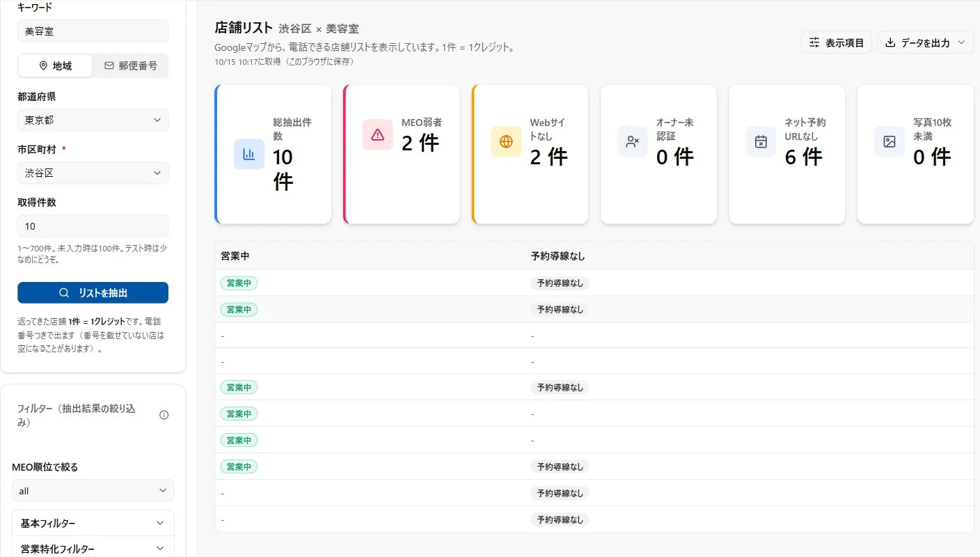Click the bar chart icon for 総抽出件数
Screen dimensions: 980x557
tap(248, 154)
